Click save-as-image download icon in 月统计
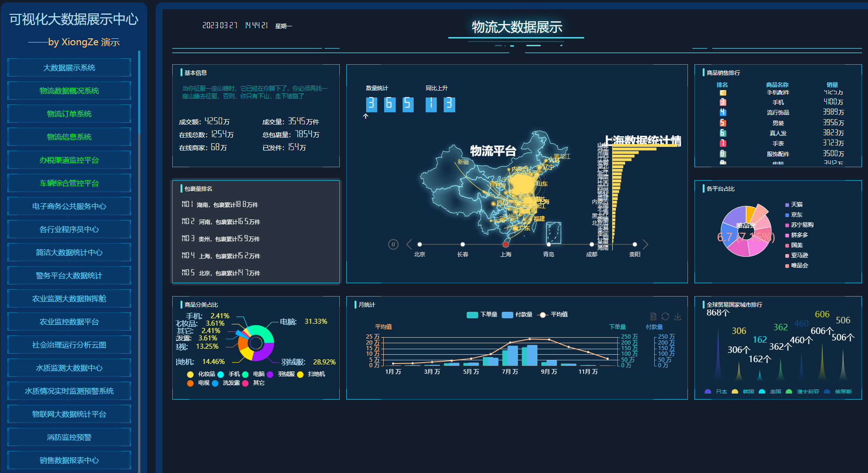Screen dimensions: 868x473 (x=678, y=316)
